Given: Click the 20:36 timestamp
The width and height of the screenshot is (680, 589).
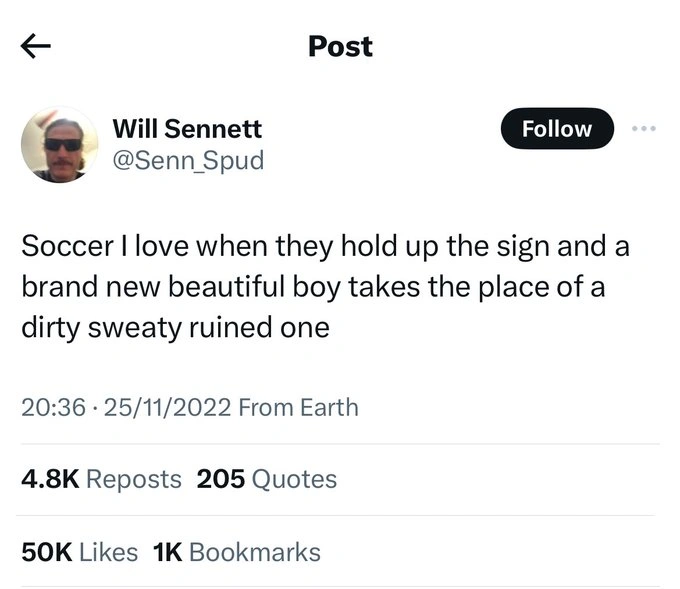Looking at the screenshot, I should [x=53, y=407].
